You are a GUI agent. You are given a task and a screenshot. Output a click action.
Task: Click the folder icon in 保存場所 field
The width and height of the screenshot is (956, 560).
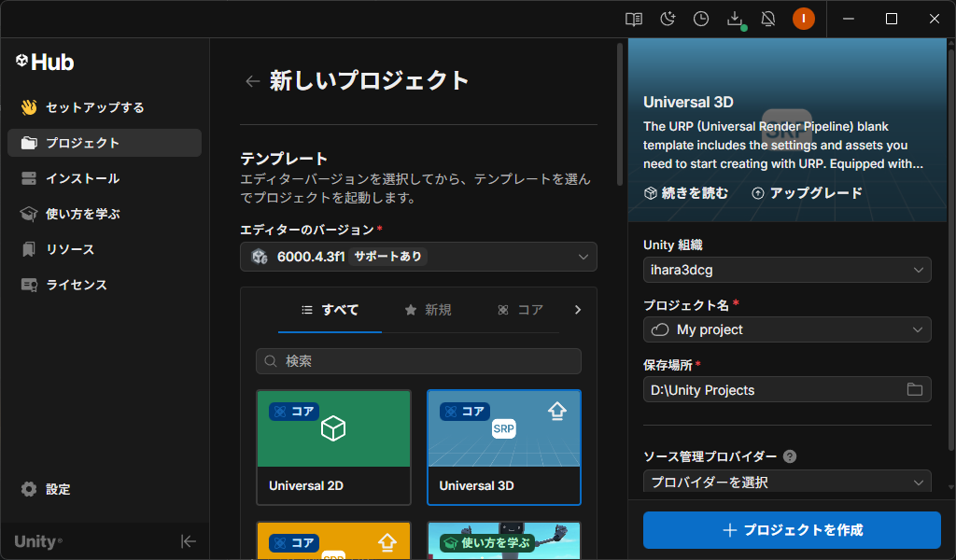(914, 389)
